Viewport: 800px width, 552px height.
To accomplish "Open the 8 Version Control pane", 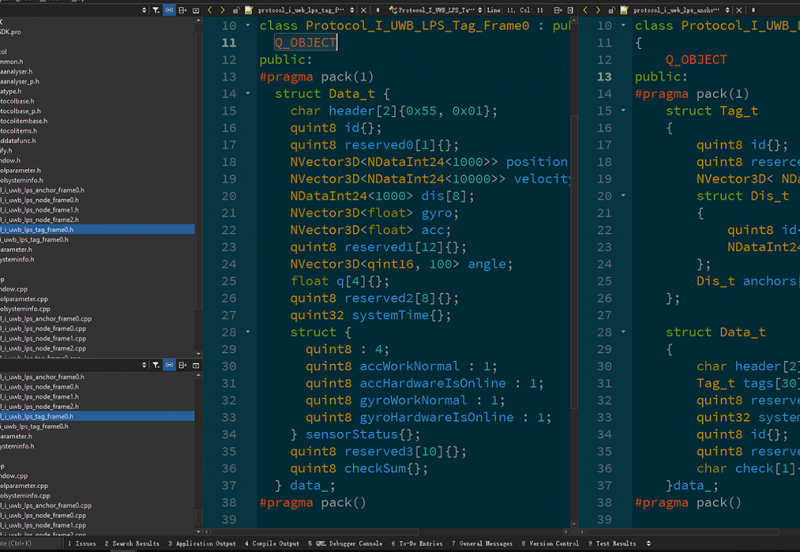I will [x=550, y=543].
